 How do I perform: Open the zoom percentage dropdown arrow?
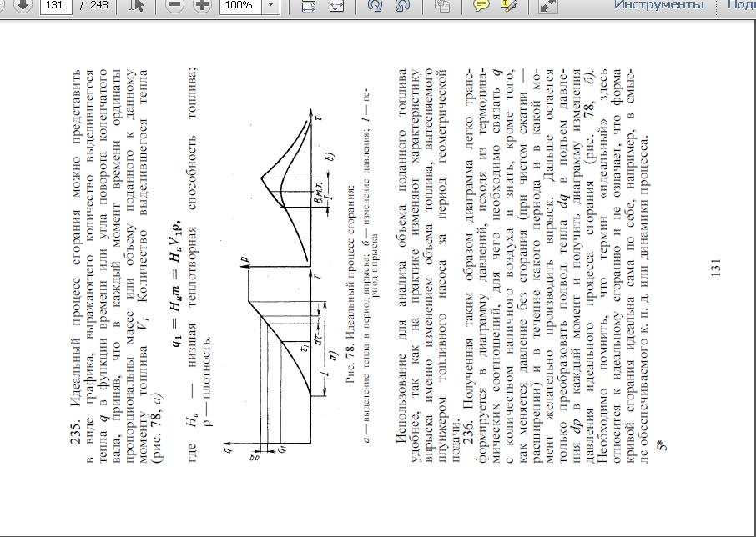click(x=270, y=5)
